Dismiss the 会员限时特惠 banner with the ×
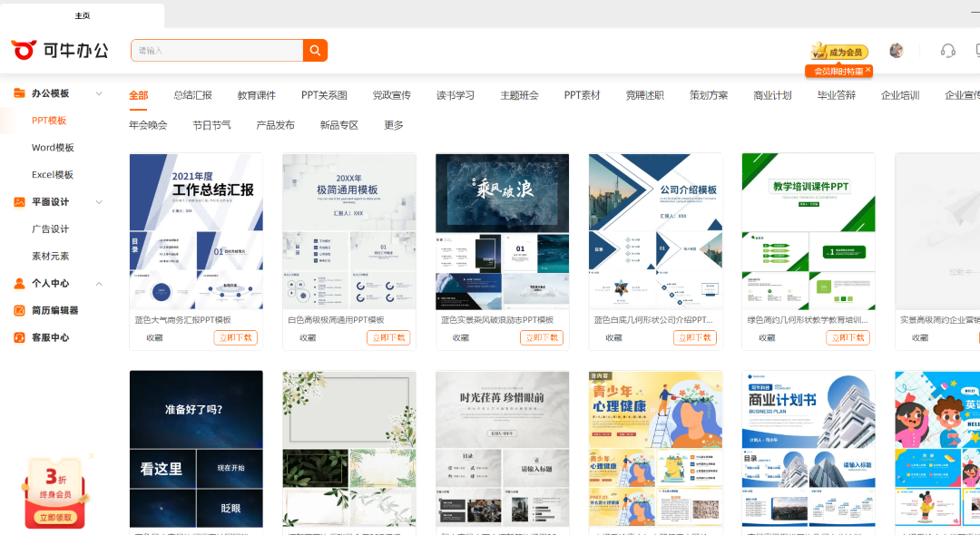The image size is (980, 535). (867, 70)
